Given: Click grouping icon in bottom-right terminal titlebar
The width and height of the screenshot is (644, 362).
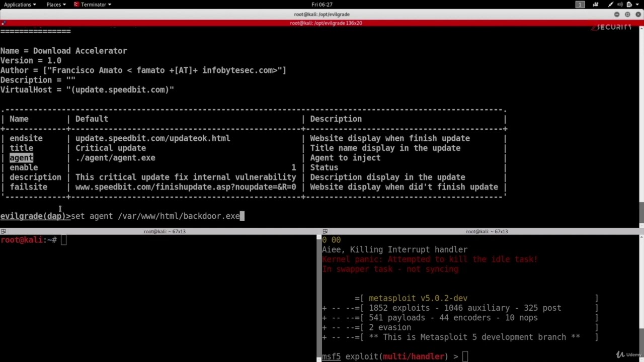Looking at the screenshot, I should pos(325,231).
